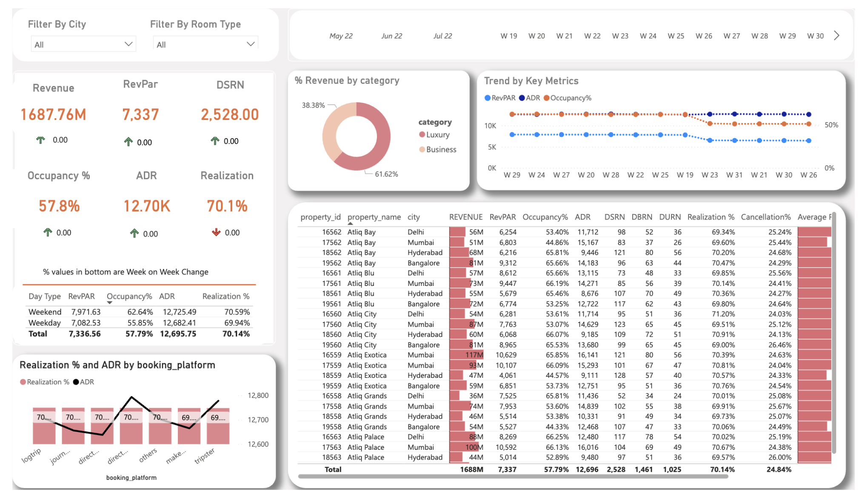This screenshot has height=497, width=868.
Task: Click the Occupancy% column header to sort
Action: click(x=545, y=217)
